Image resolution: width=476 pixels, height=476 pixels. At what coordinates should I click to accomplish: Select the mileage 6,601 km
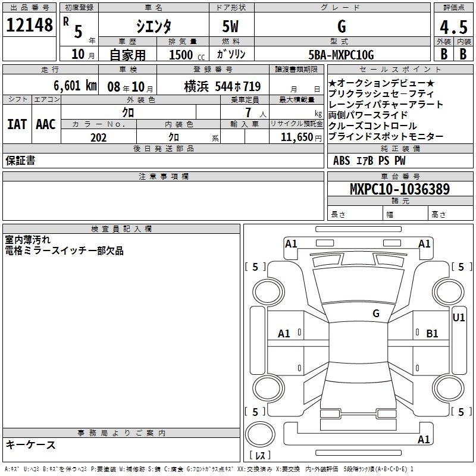76,86
